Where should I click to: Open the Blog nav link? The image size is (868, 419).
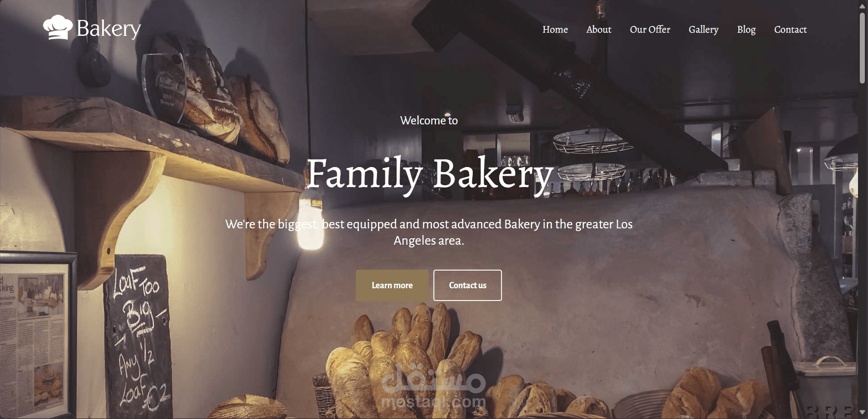[746, 30]
